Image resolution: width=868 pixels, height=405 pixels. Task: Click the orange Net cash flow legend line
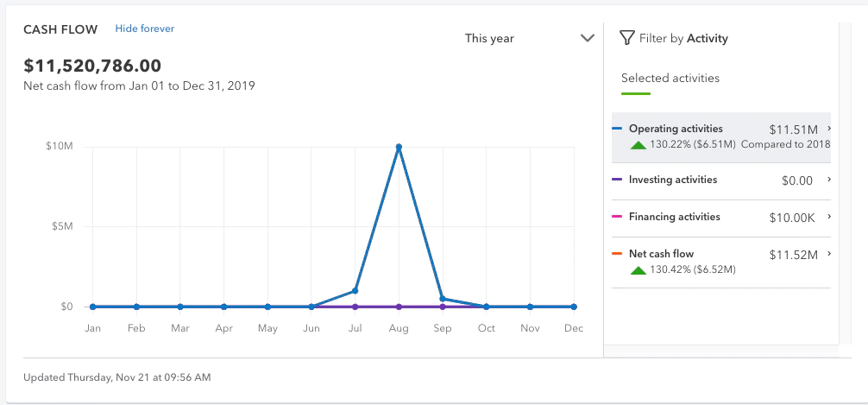click(x=617, y=255)
